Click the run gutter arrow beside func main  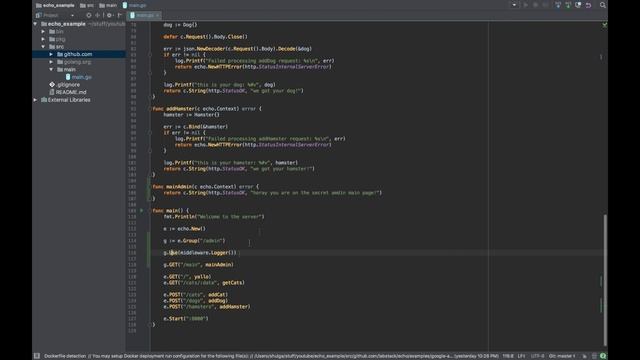coord(142,211)
